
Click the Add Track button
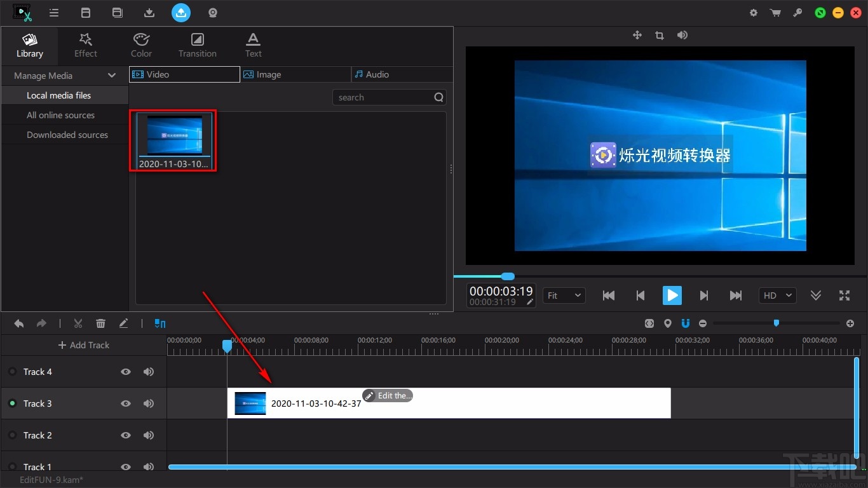(x=84, y=345)
